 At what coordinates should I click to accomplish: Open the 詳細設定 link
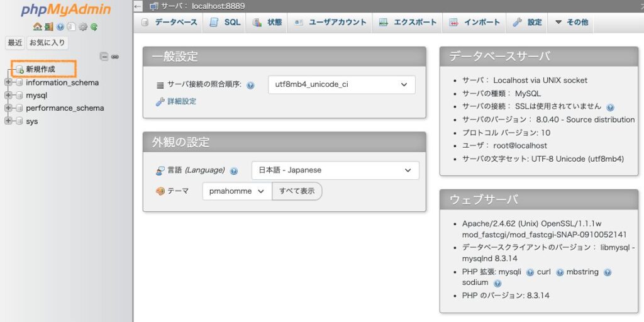tap(182, 101)
